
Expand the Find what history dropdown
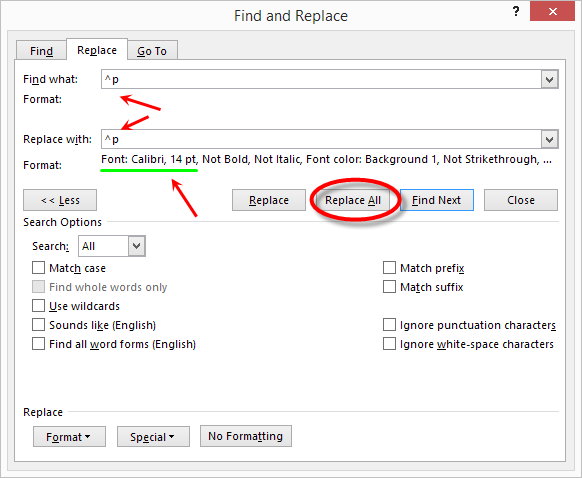(549, 79)
